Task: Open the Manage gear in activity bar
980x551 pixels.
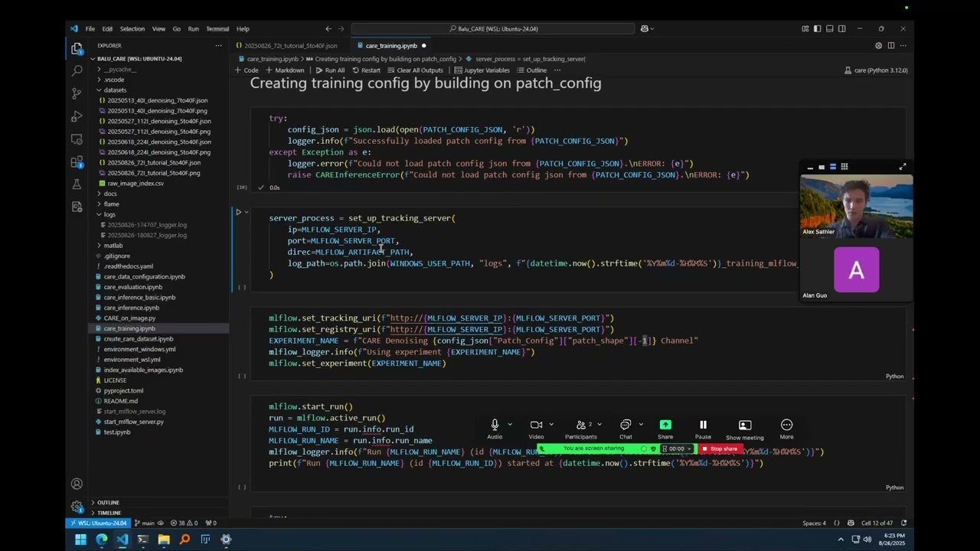Action: pyautogui.click(x=77, y=506)
